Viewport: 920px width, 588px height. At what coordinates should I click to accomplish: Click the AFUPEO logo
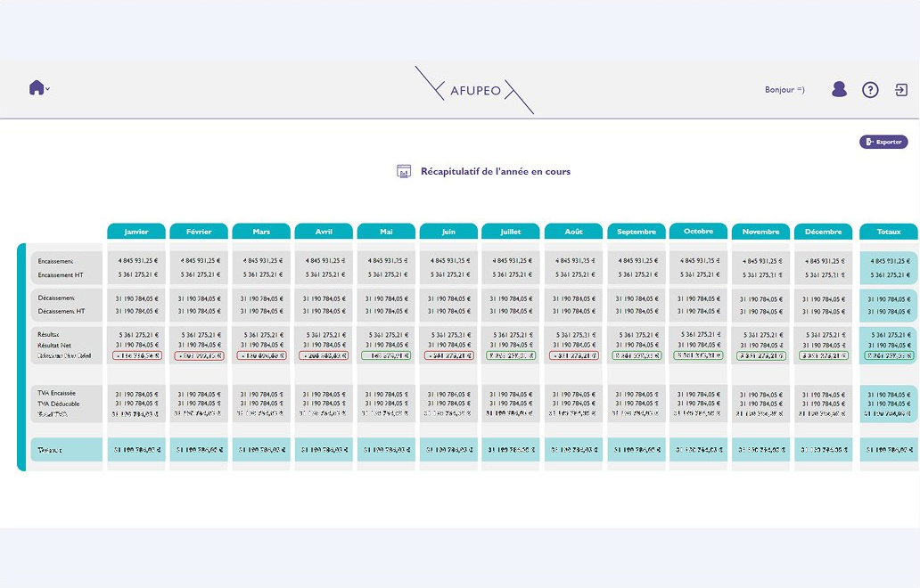coord(474,90)
